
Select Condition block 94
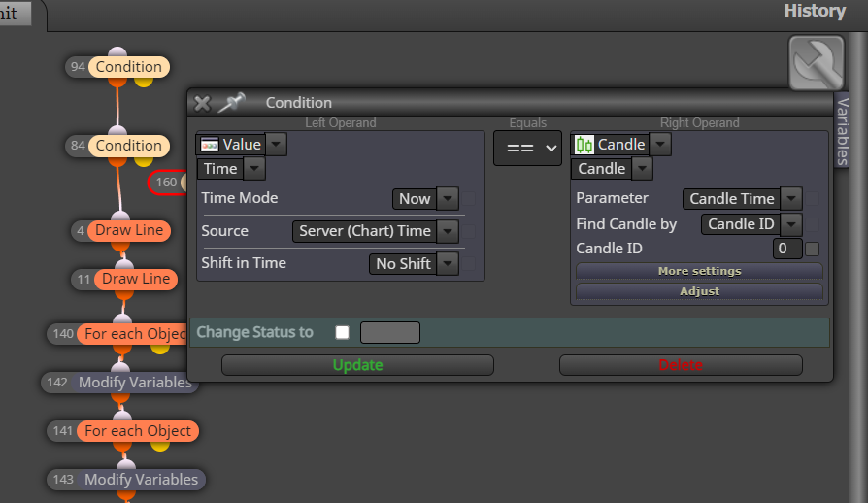pyautogui.click(x=128, y=67)
